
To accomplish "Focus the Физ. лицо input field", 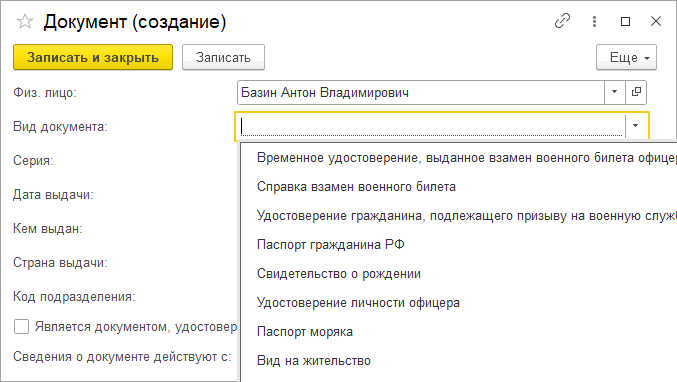I will coord(421,92).
